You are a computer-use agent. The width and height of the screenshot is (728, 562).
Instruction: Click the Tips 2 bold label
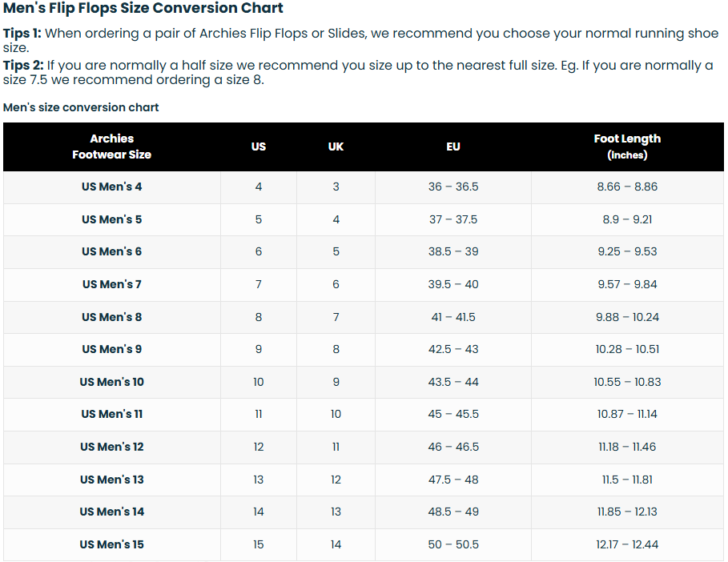(x=23, y=66)
